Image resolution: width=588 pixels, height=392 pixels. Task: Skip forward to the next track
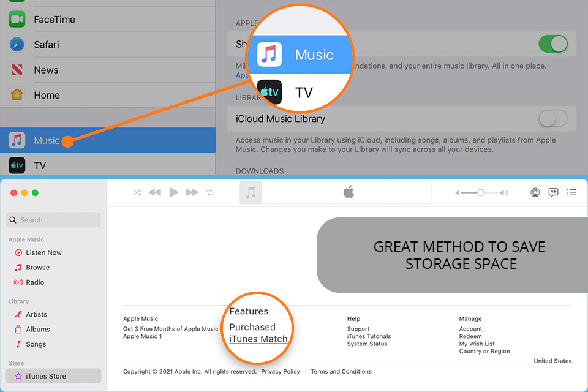pyautogui.click(x=192, y=192)
